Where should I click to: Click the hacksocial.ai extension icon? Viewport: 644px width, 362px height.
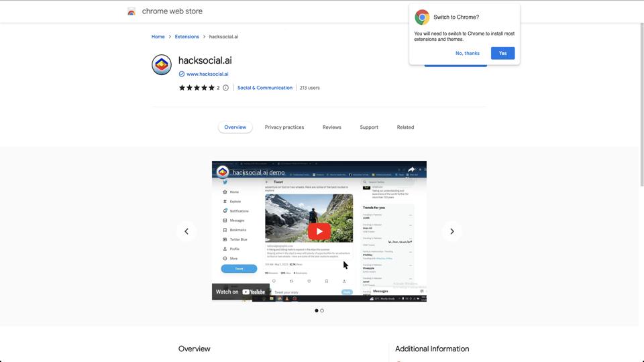point(162,65)
